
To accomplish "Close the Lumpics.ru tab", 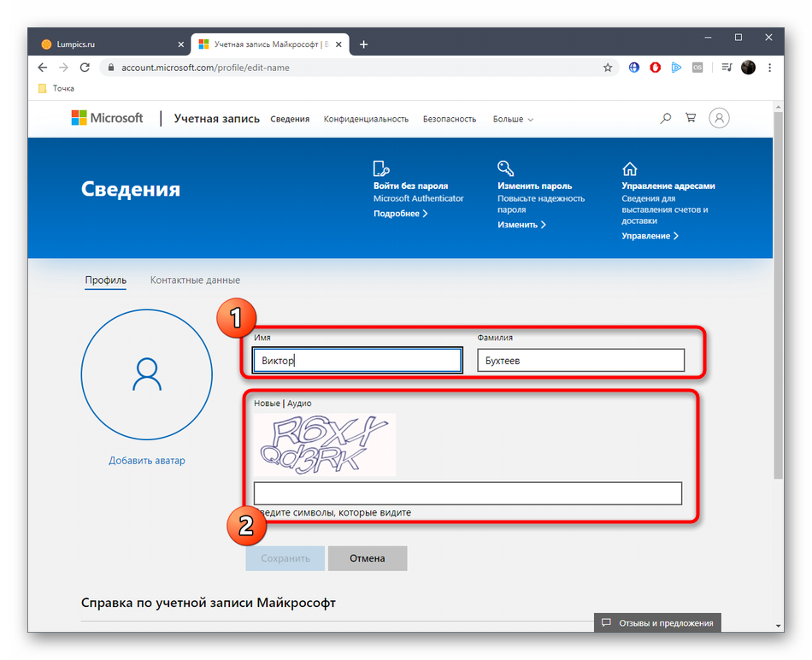I will pos(180,44).
